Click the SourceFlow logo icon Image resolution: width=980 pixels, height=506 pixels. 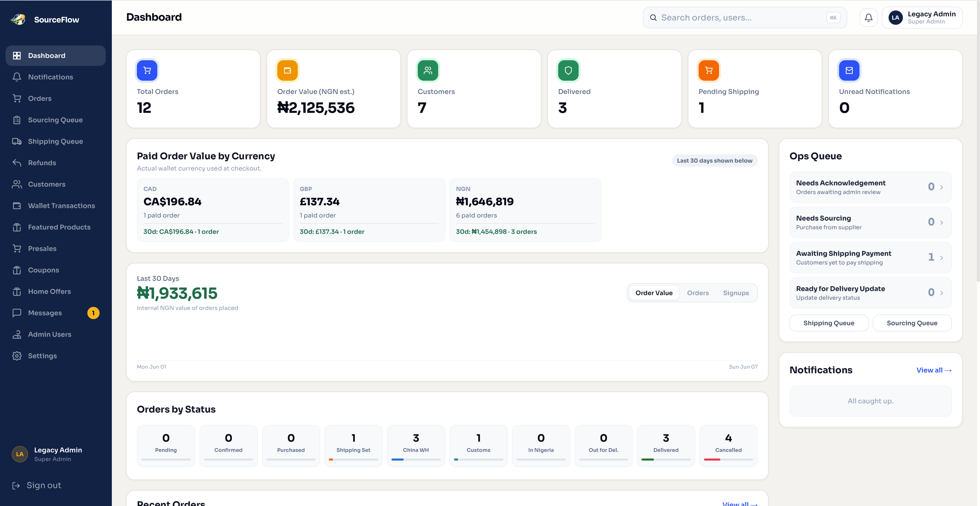[x=18, y=19]
